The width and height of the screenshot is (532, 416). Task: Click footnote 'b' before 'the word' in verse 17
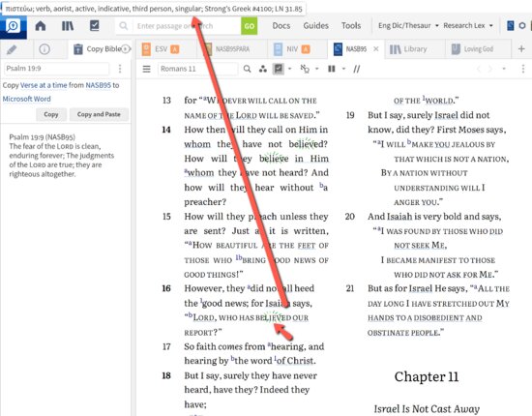point(233,358)
